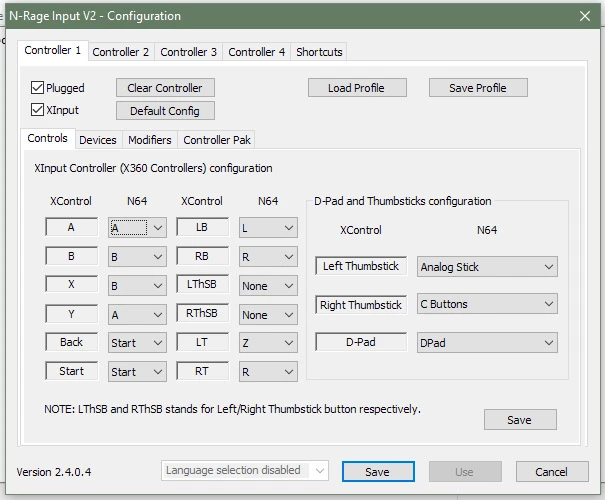The height and width of the screenshot is (500, 605).
Task: Click the Default Config button
Action: tap(165, 111)
